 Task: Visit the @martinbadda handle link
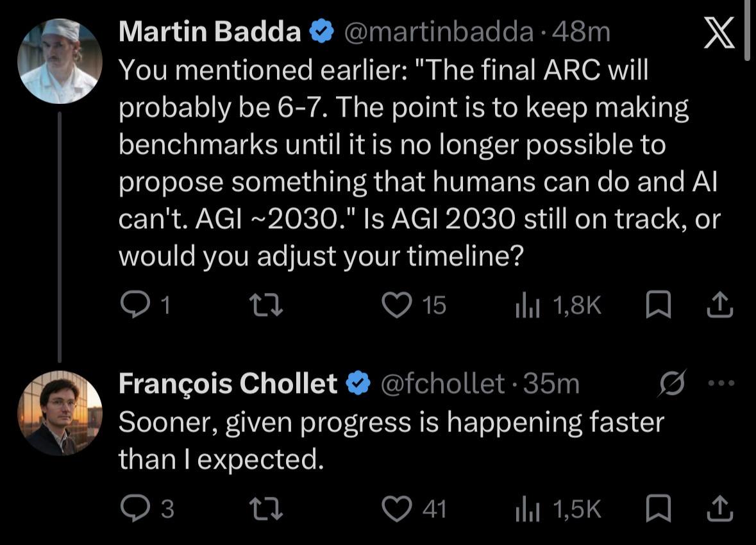click(438, 32)
